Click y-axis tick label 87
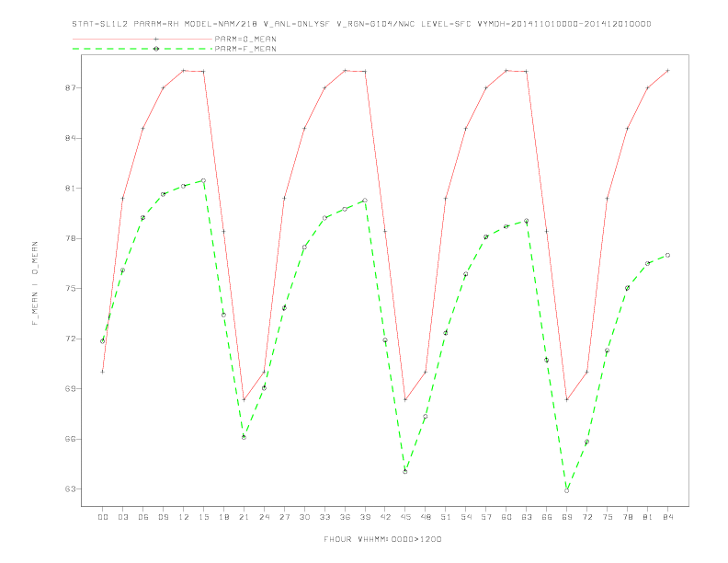Viewport: 728px width, 563px height. 70,87
